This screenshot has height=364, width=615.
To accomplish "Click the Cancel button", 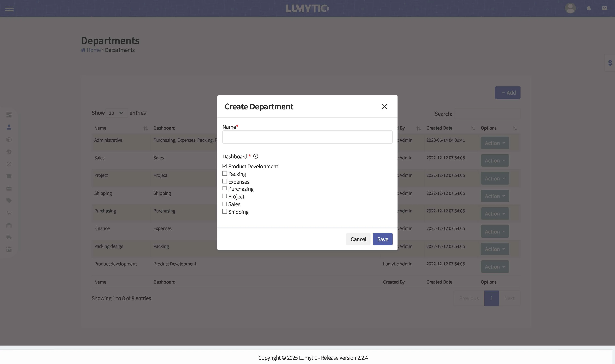I will [x=358, y=239].
